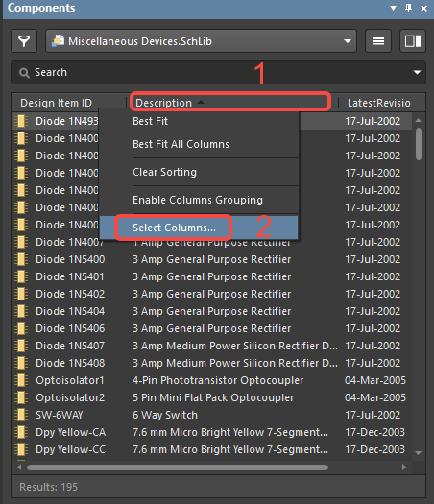Click the component icon beside Dpy Yellow-CA
434x504 pixels.
tap(21, 432)
